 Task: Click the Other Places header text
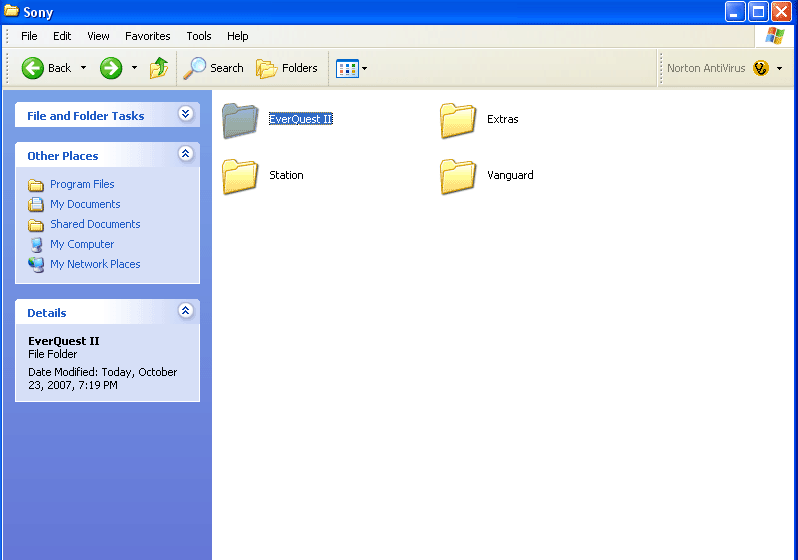(63, 156)
